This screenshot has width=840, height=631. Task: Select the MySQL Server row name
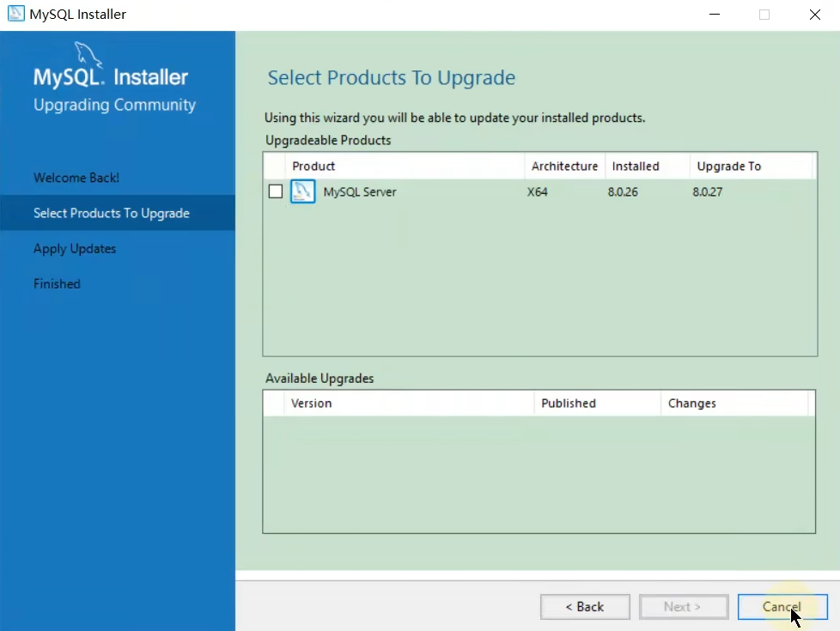click(360, 191)
